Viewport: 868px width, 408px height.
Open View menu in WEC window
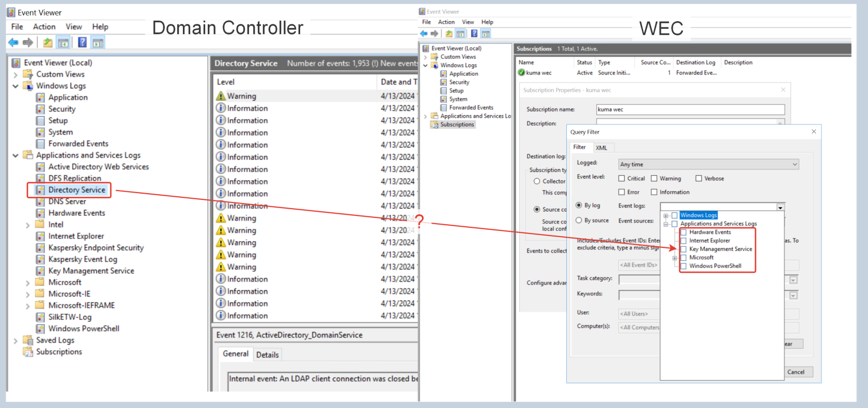point(468,22)
